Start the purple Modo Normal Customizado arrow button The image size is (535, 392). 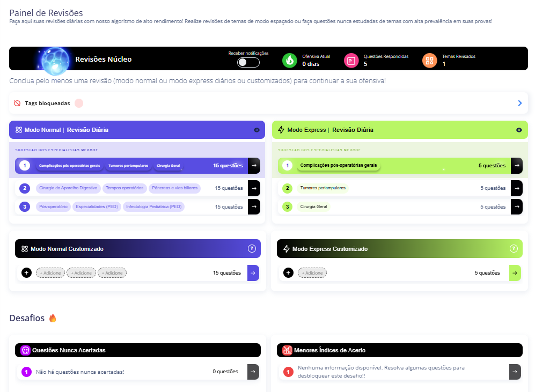pyautogui.click(x=253, y=273)
